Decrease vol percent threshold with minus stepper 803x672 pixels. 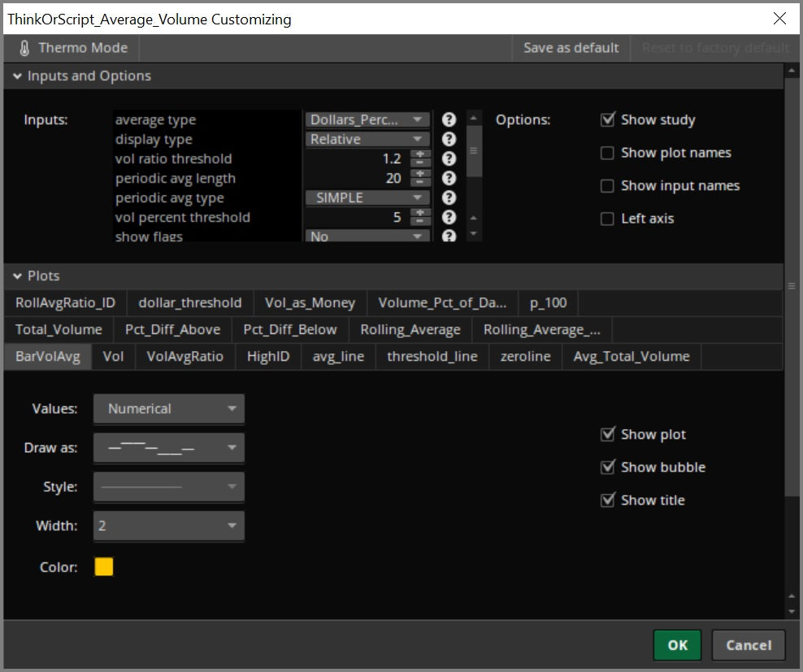point(420,221)
